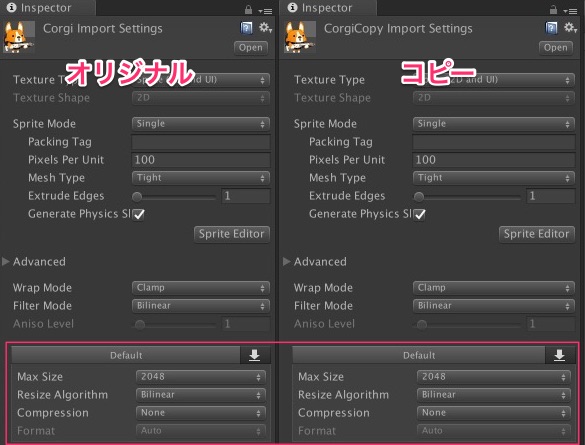Open Filter Mode dropdown in Corgi settings
585x445 pixels.
click(x=201, y=306)
